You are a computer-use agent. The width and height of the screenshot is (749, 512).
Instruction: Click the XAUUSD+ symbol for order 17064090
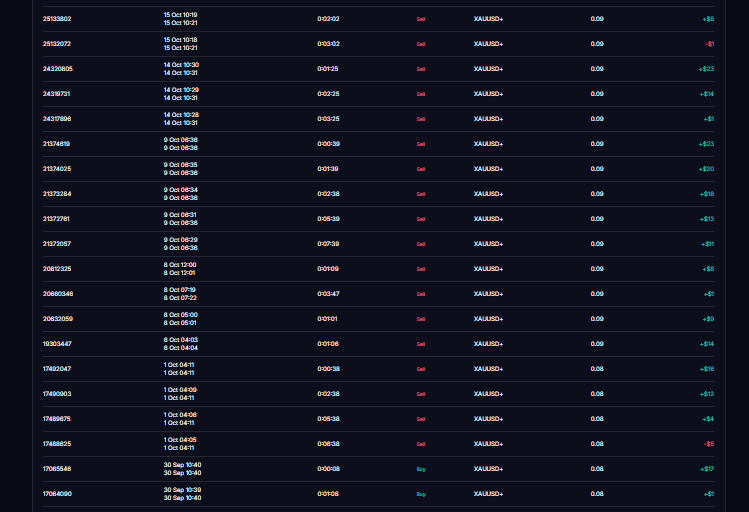[x=488, y=494]
